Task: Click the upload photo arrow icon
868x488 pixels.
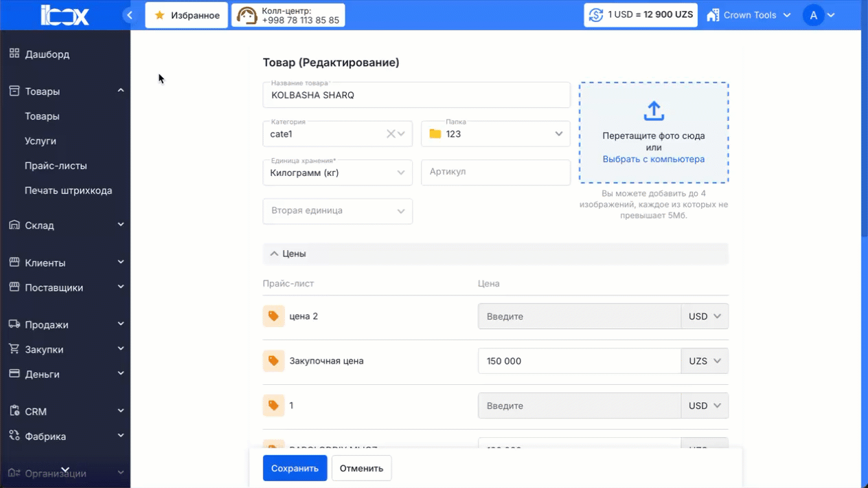Action: [x=653, y=111]
